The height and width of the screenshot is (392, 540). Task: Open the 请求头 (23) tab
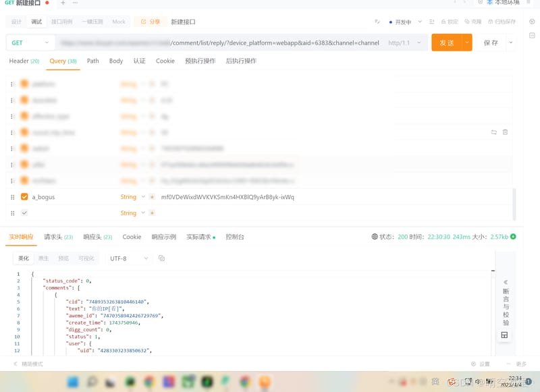click(59, 237)
